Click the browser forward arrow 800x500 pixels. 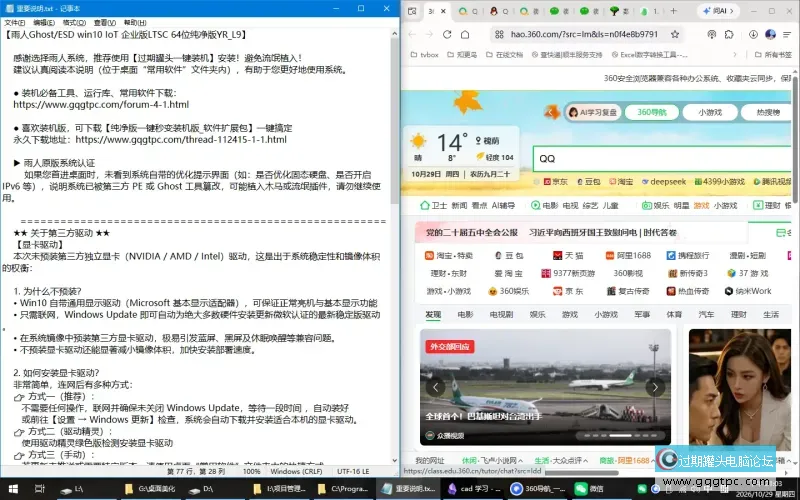[429, 34]
